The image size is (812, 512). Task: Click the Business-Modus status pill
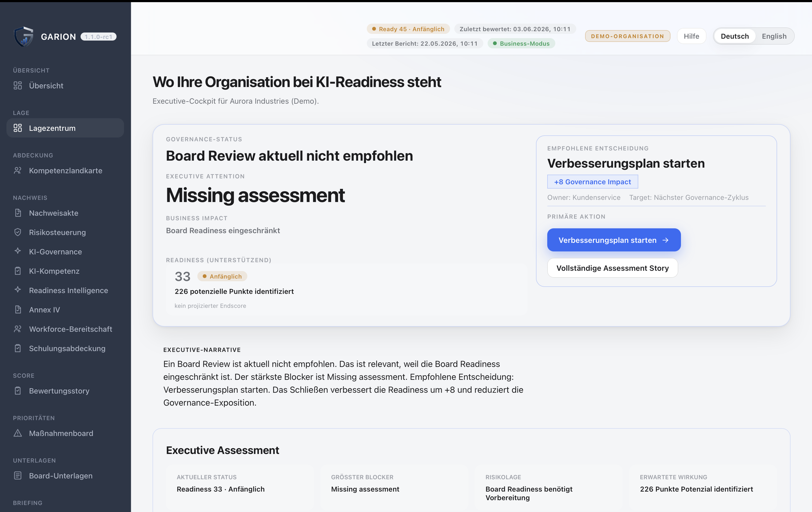(521, 44)
